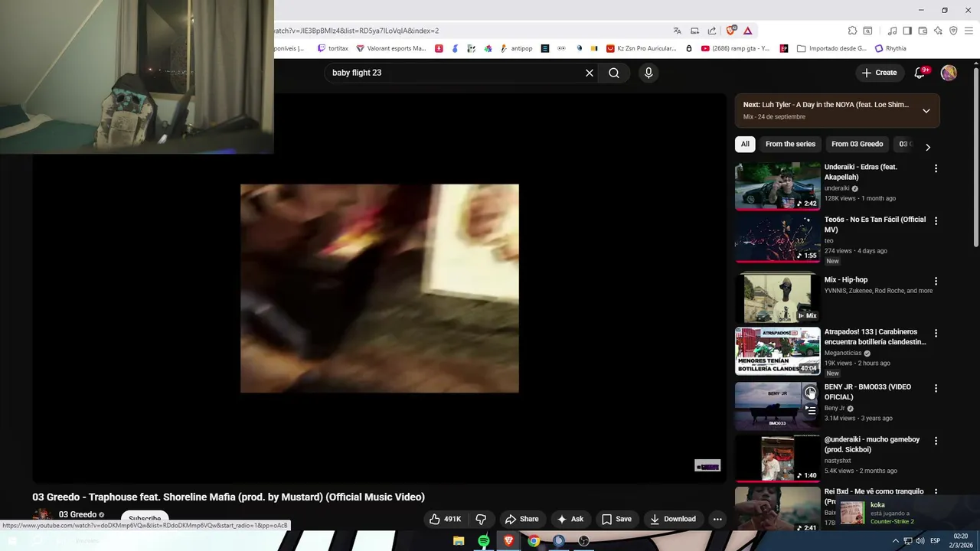Open the 'Importado desde G...' bookmark folder
Screen dimensions: 980x551
tap(831, 48)
